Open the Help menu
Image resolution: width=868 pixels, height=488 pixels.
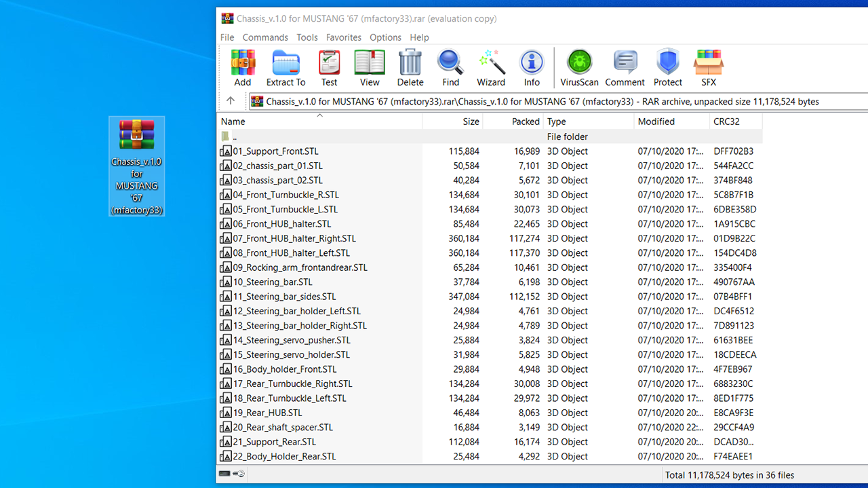click(419, 37)
